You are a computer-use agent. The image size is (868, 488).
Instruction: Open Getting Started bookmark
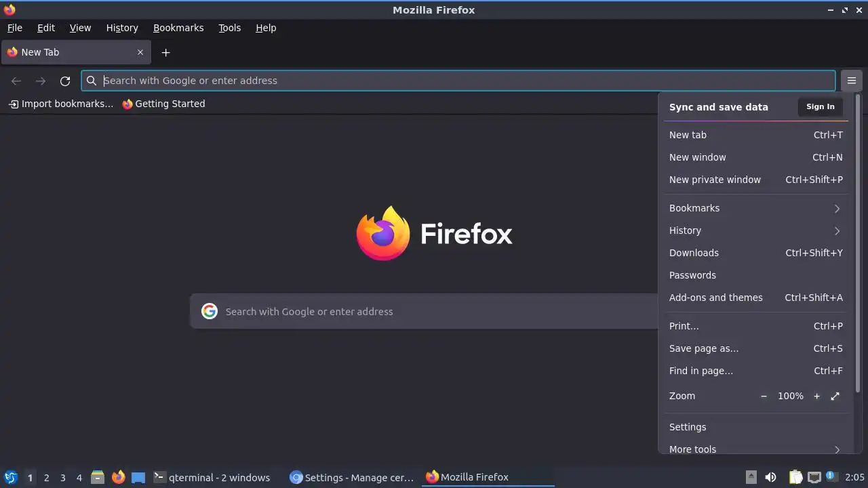163,104
